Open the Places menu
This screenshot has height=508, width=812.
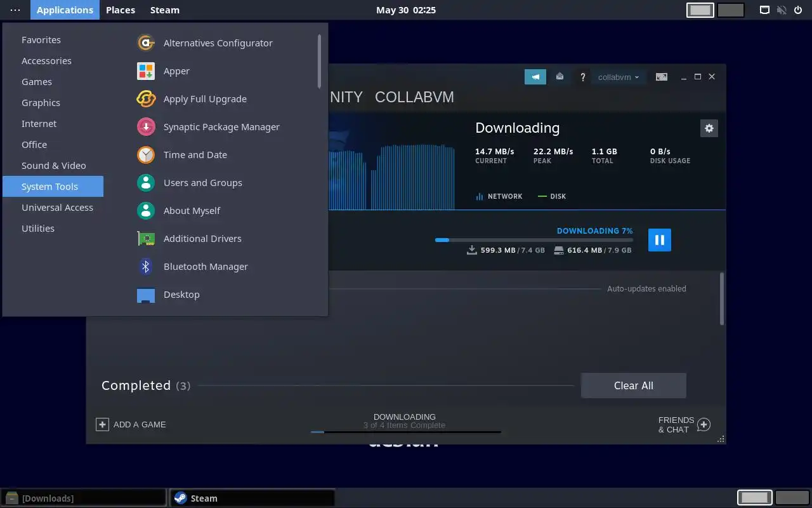[x=121, y=10]
